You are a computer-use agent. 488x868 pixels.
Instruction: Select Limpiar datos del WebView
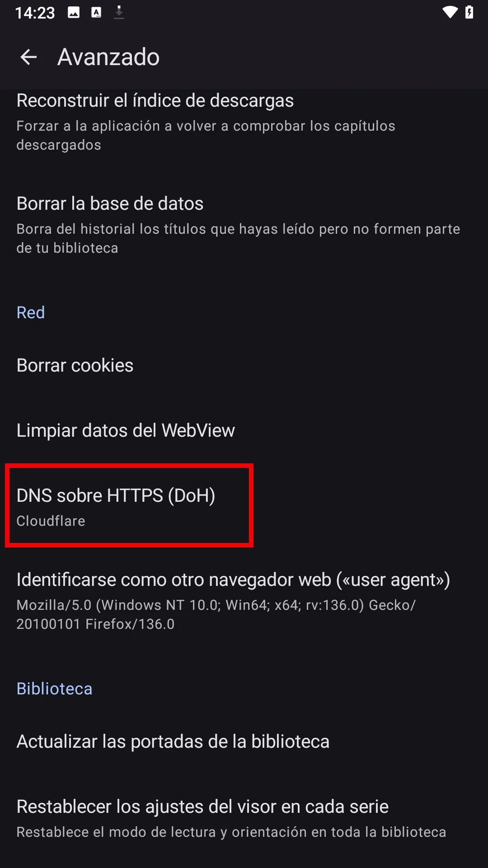click(244, 430)
